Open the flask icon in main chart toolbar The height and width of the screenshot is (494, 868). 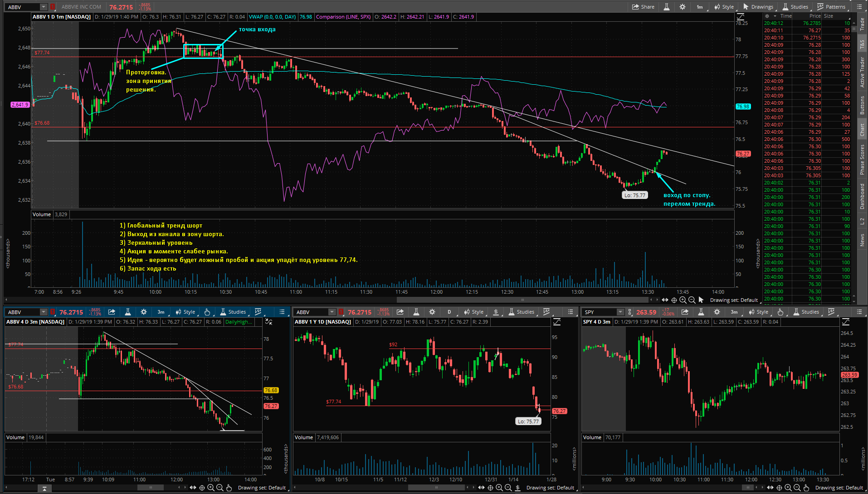point(667,7)
